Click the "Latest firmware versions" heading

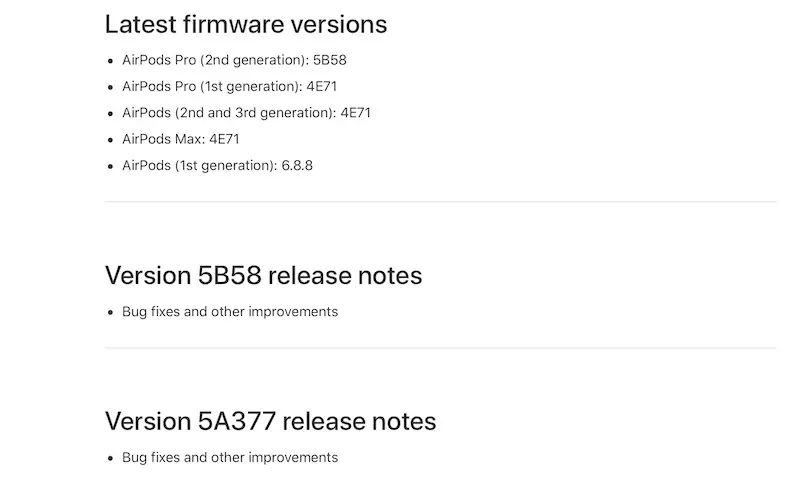(245, 24)
